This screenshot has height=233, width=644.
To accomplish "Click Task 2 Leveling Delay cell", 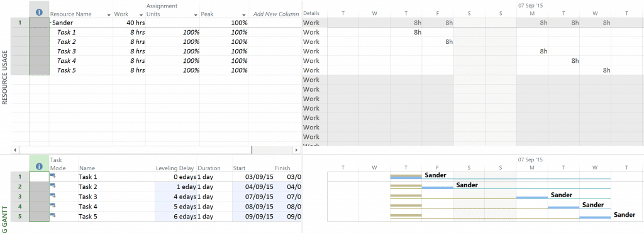I will tap(176, 187).
